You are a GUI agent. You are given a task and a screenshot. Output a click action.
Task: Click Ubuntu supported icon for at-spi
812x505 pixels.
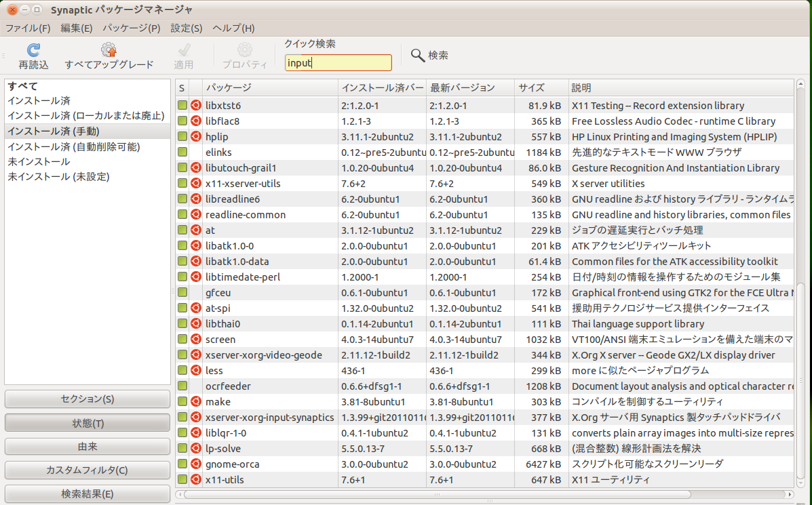(196, 308)
